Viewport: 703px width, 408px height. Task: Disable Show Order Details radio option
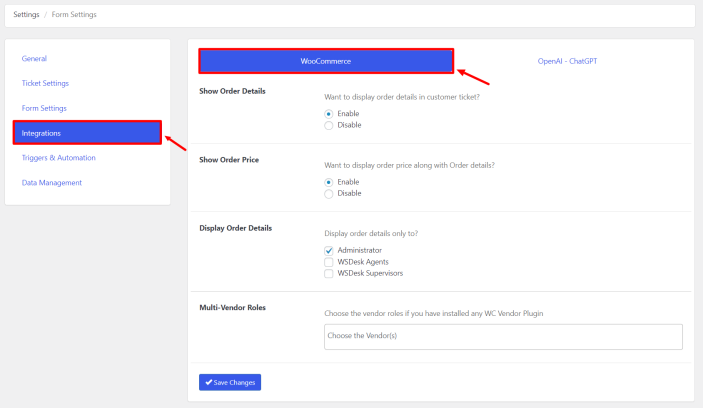tap(329, 125)
